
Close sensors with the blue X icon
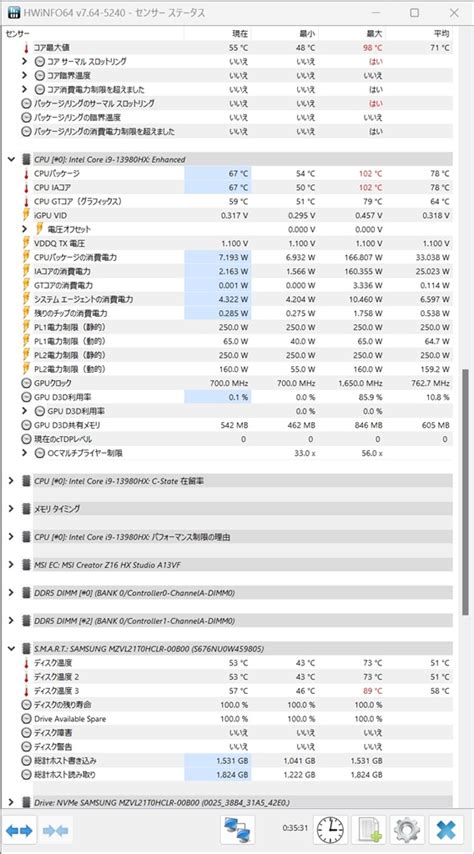click(x=446, y=831)
